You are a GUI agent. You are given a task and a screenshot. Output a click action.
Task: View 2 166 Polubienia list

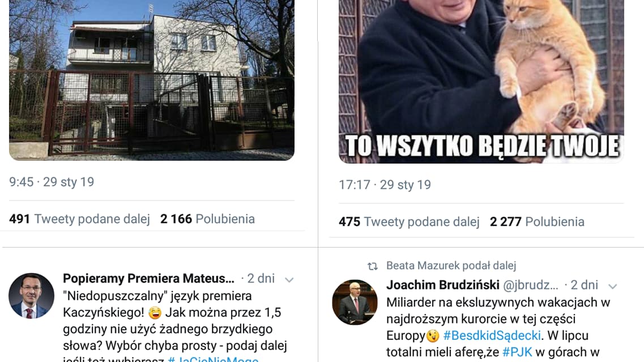pyautogui.click(x=207, y=219)
